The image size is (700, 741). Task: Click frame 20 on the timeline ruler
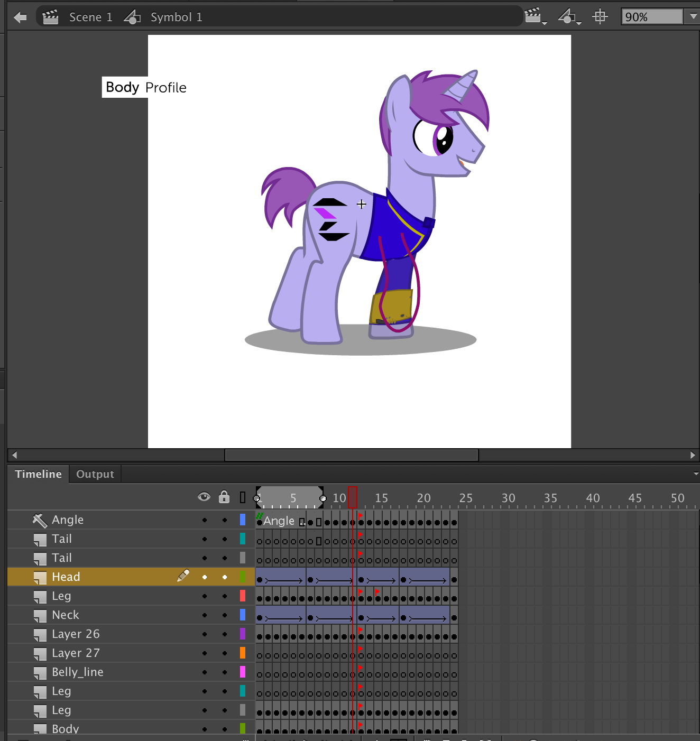420,498
